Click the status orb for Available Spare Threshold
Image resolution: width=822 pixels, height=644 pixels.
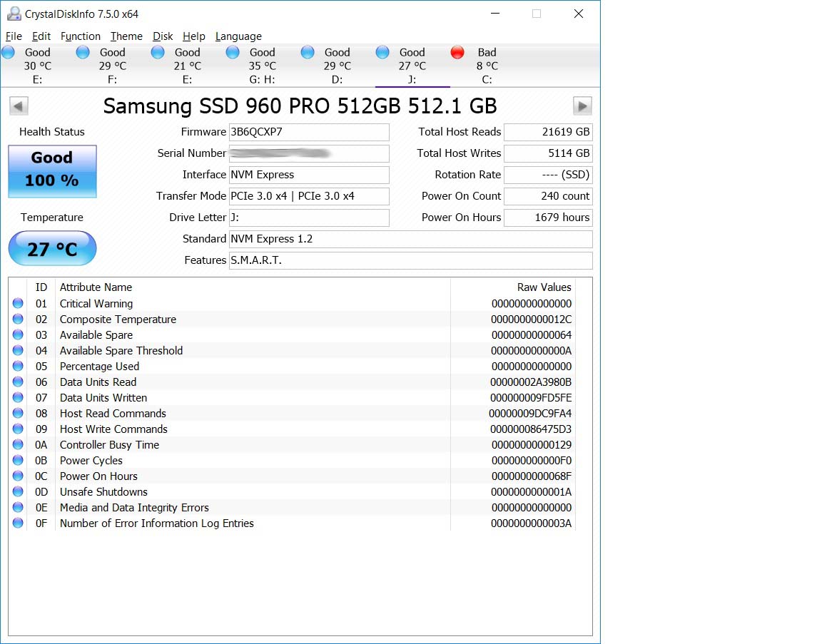point(18,350)
